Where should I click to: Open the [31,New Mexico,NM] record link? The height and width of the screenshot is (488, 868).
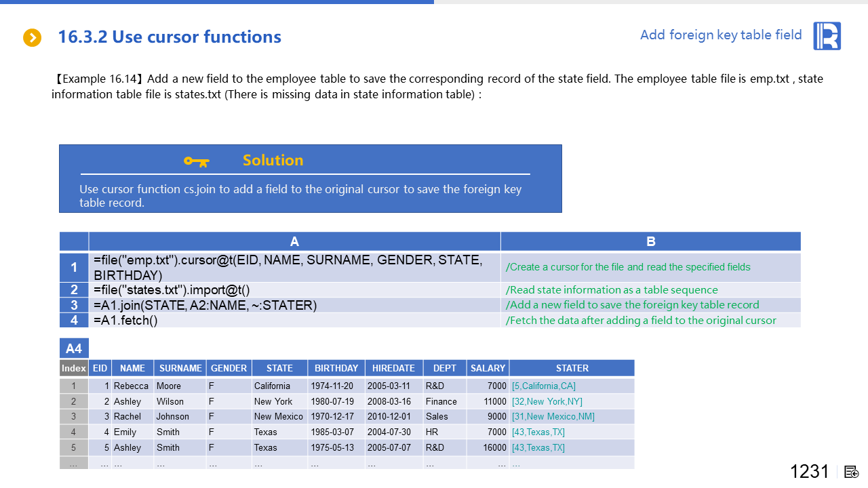pyautogui.click(x=553, y=416)
